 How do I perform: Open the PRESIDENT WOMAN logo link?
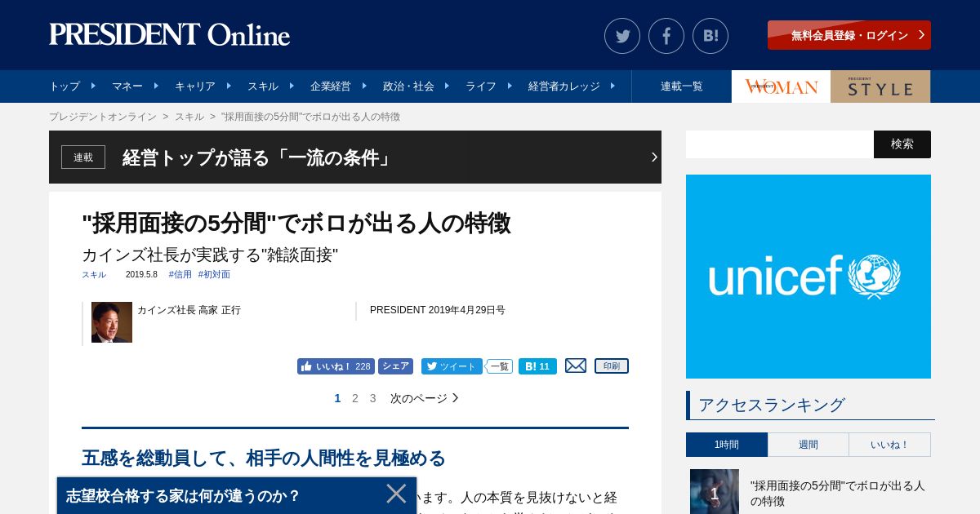(781, 86)
